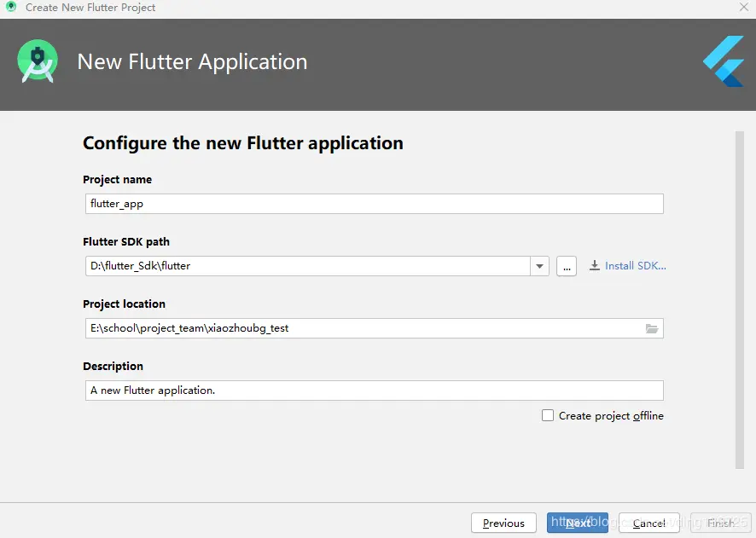Go back with the Previous button
Image resolution: width=756 pixels, height=538 pixels.
[x=503, y=523]
